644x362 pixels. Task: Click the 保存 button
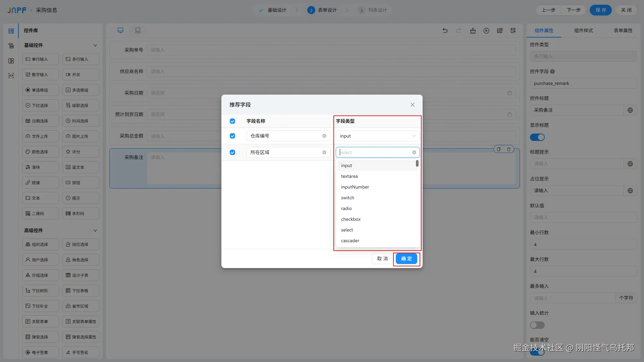pyautogui.click(x=601, y=10)
